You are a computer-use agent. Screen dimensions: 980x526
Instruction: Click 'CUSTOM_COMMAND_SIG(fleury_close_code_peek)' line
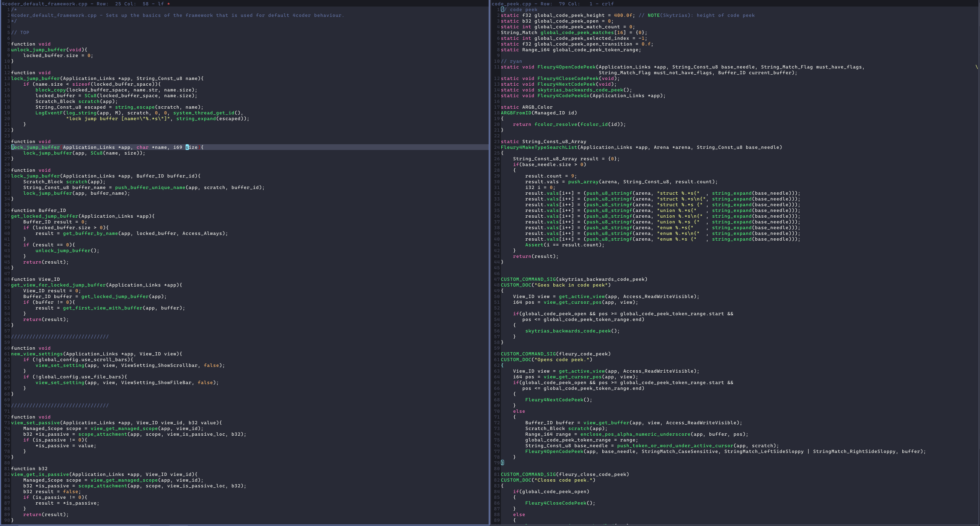click(x=565, y=474)
